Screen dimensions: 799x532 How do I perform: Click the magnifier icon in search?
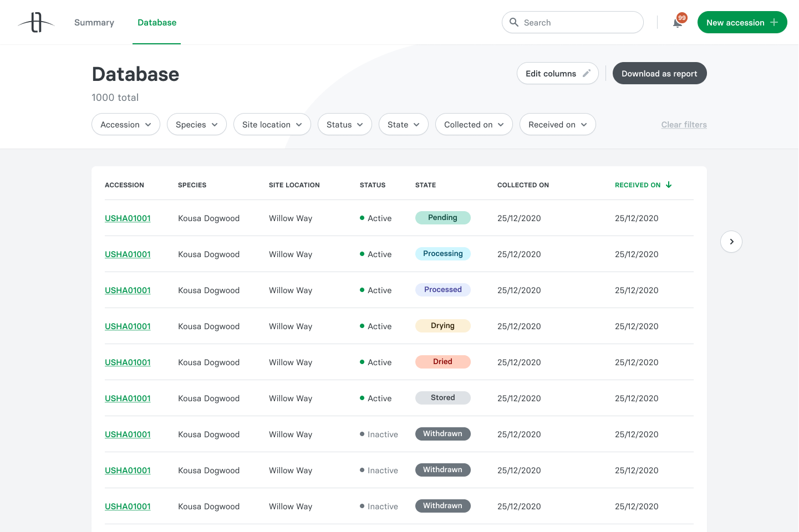click(514, 22)
